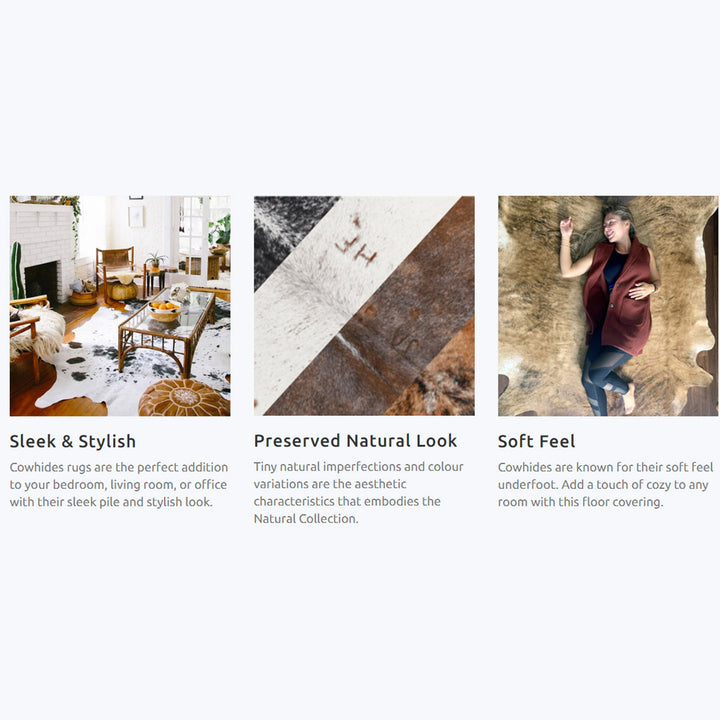
Task: Select the 'Sleek & Stylish' heading
Action: pos(73,441)
